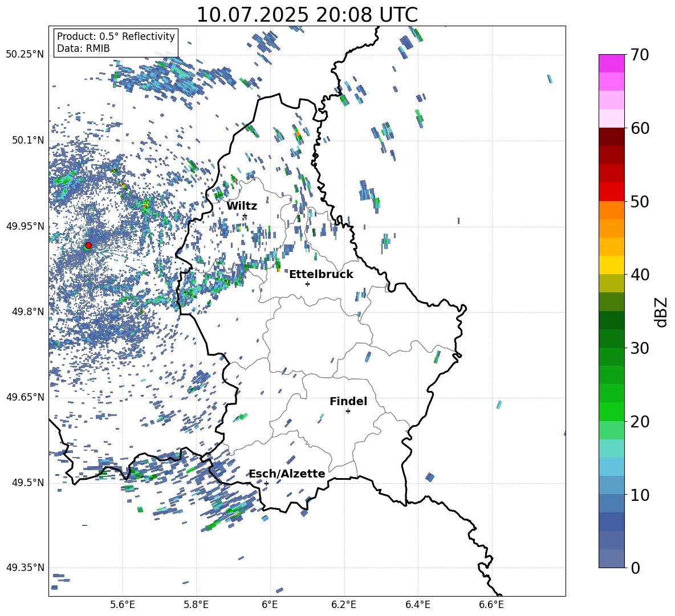
Task: Click the bottom slate-blue colorbar segment at 0
Action: 611,558
